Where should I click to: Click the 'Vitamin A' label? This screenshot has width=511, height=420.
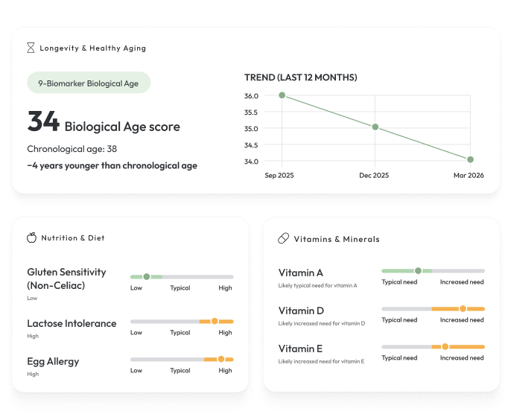300,273
